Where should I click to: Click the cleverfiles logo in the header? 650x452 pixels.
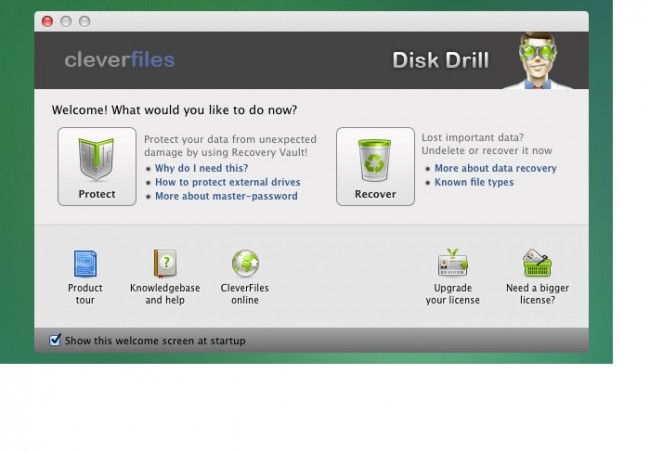click(120, 60)
